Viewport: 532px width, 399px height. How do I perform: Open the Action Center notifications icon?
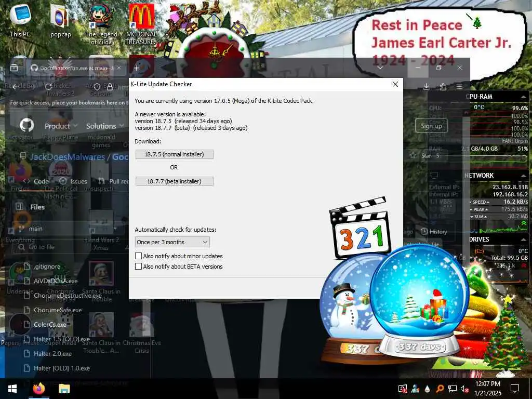click(x=515, y=389)
